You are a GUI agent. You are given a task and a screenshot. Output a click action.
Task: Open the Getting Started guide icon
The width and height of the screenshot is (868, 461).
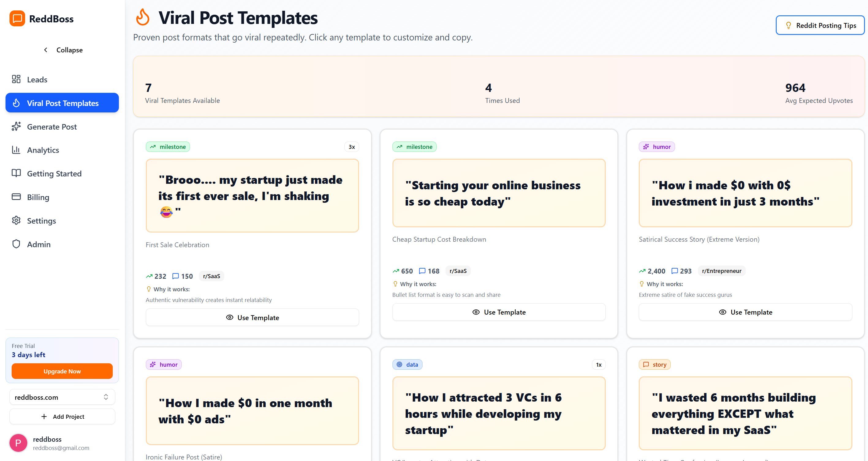tap(16, 173)
